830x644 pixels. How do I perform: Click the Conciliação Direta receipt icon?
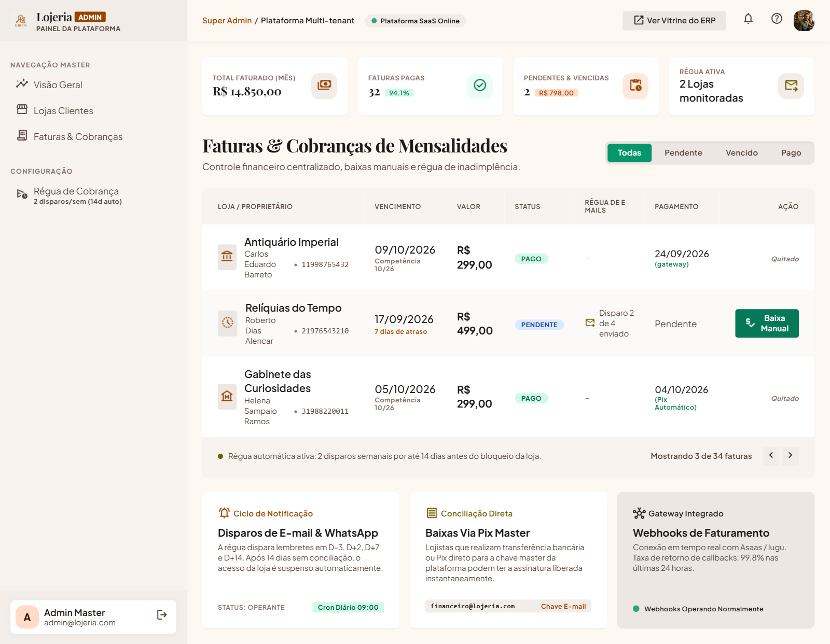(432, 513)
